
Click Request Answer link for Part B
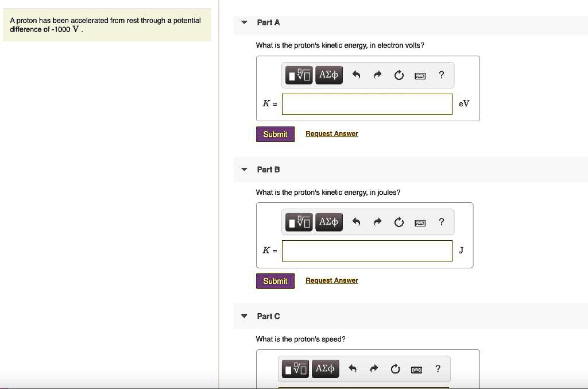point(332,280)
